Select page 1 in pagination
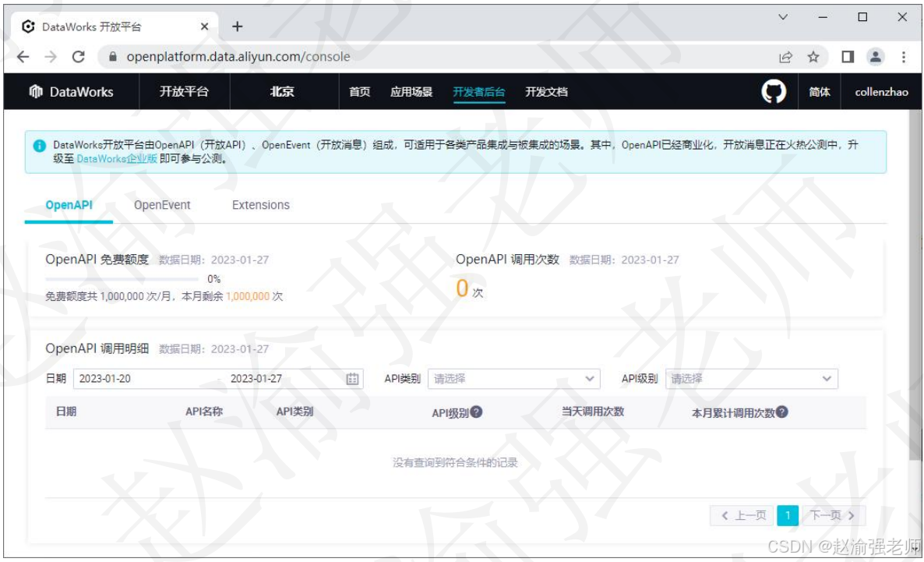Screen dimensions: 924x562 [x=788, y=515]
